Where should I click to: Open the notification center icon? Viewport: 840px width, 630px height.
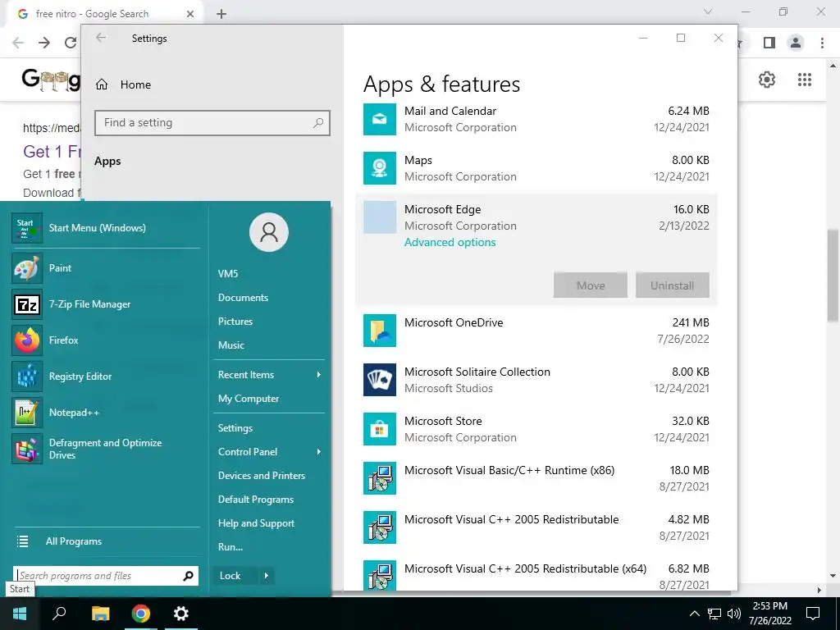click(813, 614)
